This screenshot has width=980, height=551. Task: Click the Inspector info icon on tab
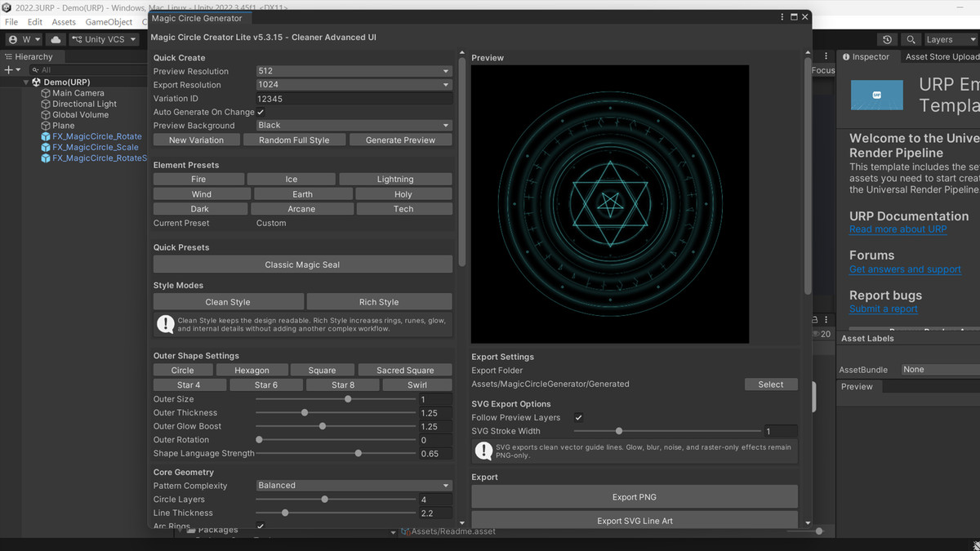[845, 57]
